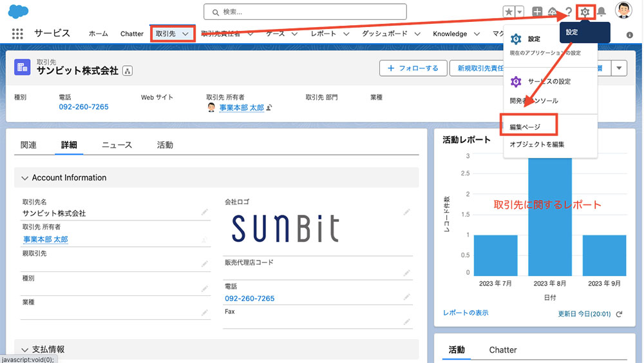The height and width of the screenshot is (363, 644).
Task: Click the setup gear icon
Action: tap(585, 12)
